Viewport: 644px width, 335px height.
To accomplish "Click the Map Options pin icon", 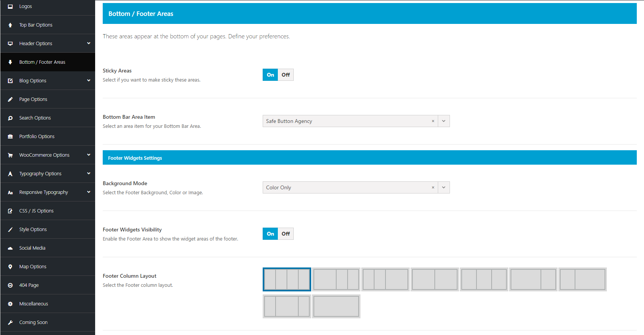I will coord(10,267).
